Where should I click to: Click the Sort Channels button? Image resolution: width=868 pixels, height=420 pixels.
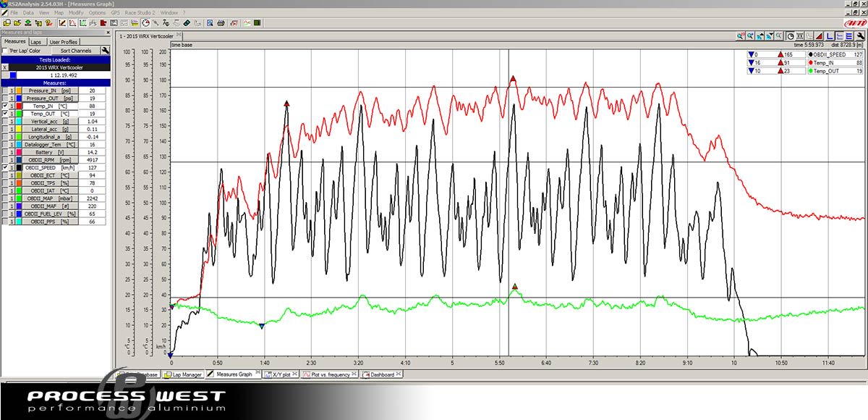[x=75, y=51]
